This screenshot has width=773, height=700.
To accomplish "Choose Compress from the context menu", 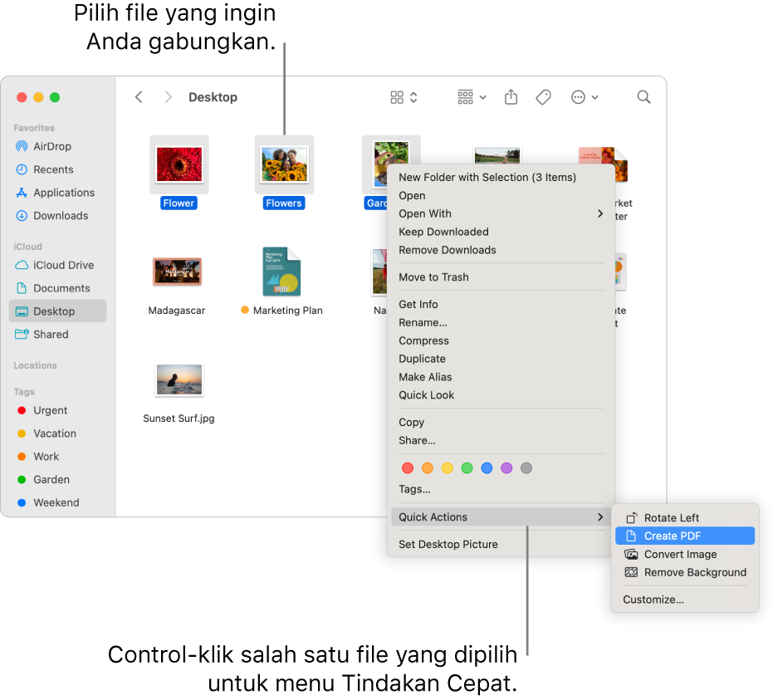I will (x=501, y=341).
